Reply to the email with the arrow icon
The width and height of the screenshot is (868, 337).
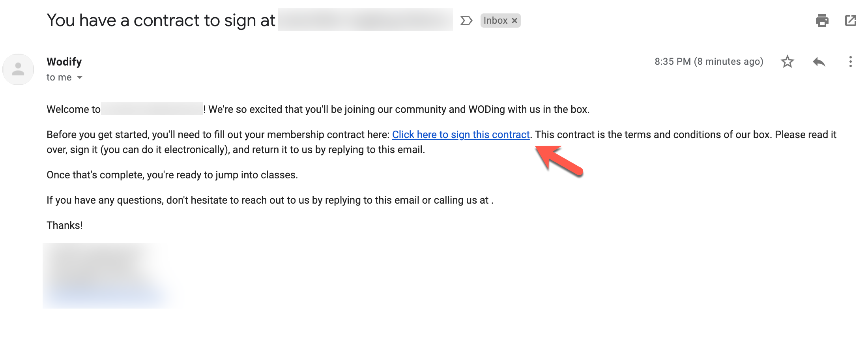819,62
